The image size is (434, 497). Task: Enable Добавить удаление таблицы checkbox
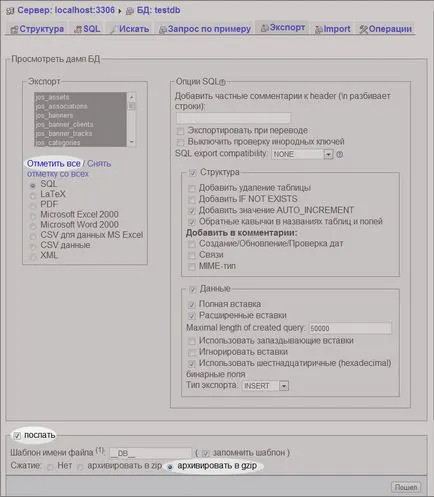point(192,189)
